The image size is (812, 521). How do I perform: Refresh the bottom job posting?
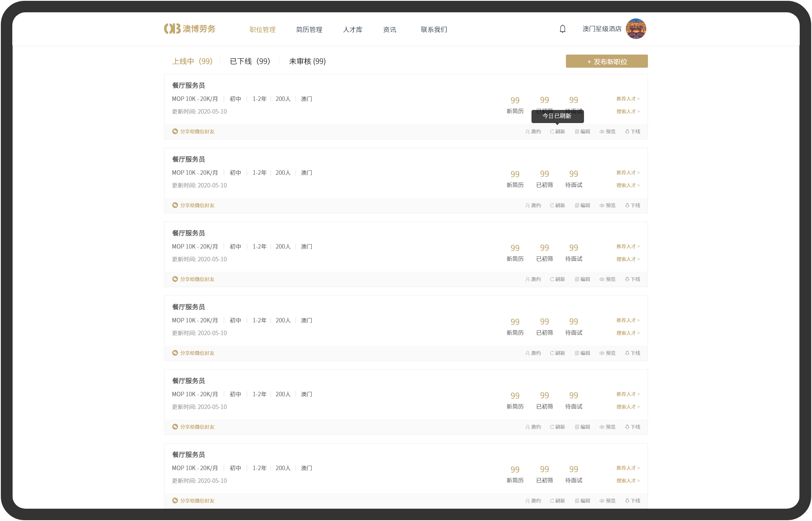557,500
